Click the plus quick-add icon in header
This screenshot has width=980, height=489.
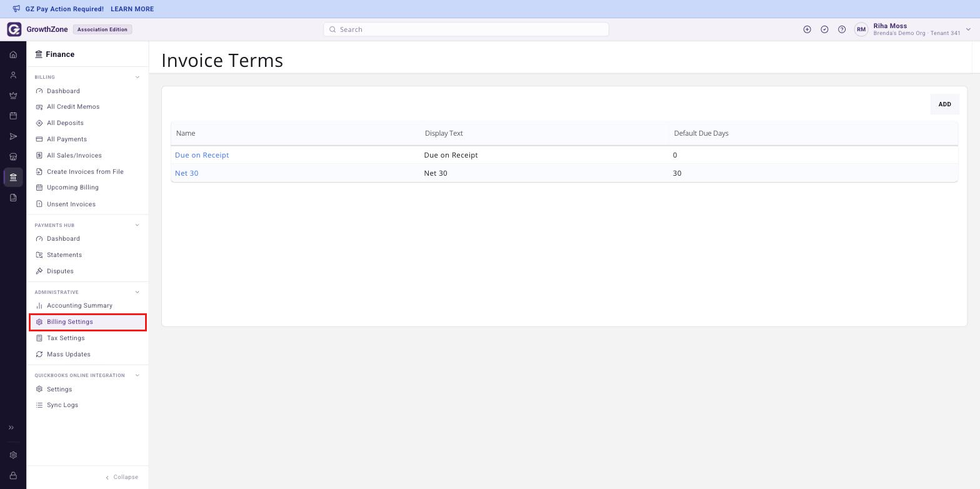pyautogui.click(x=807, y=29)
